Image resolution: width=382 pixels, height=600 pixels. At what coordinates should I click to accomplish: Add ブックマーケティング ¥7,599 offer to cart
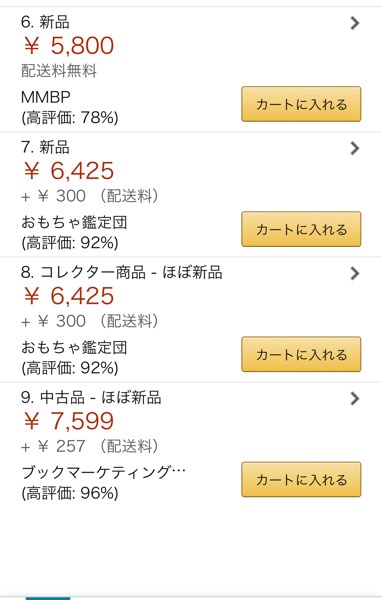301,479
